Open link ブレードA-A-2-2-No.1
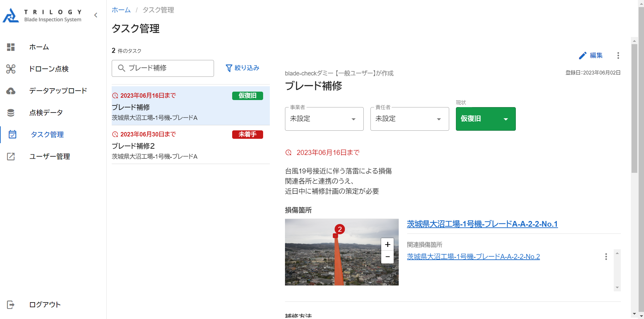The height and width of the screenshot is (319, 644). tap(482, 224)
